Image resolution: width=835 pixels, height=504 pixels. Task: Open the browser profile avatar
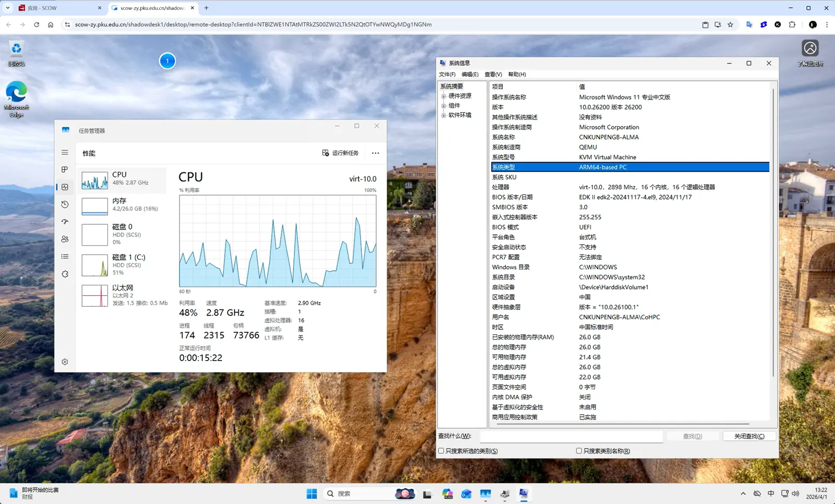point(813,25)
